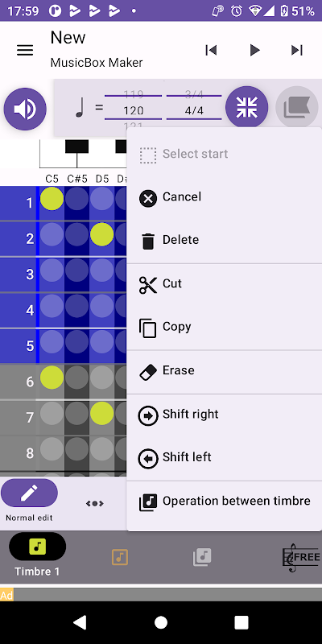322x644 pixels.
Task: Skip to the beginning of song
Action: [211, 50]
